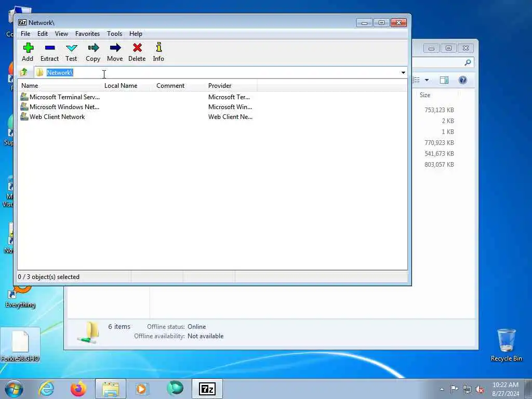This screenshot has height=399, width=532.
Task: Open the clock showing 10:22 AM
Action: [505, 389]
